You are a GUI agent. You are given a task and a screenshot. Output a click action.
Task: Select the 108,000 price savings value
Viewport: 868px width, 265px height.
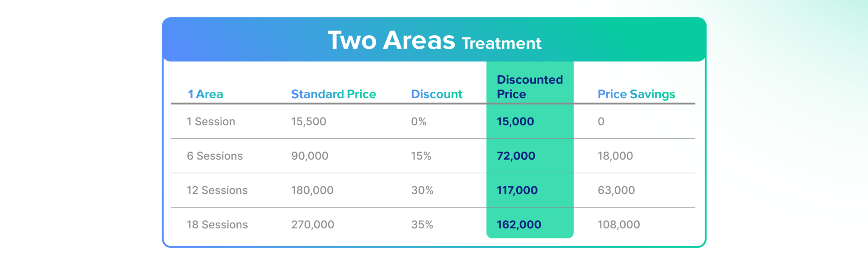[618, 225]
